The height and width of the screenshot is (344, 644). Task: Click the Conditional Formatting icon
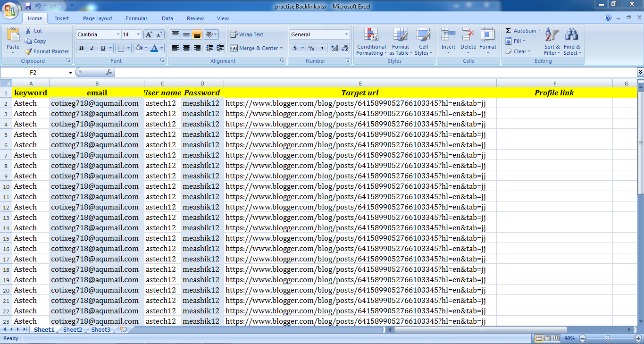point(371,35)
